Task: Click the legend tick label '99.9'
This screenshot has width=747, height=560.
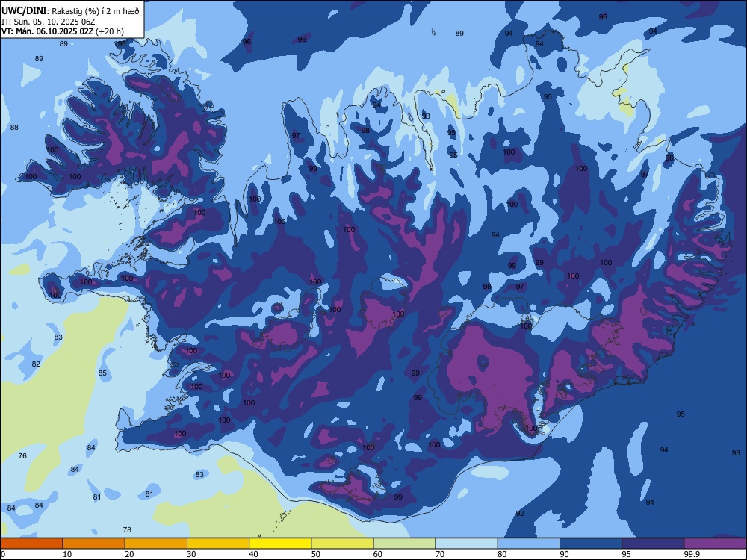Action: coord(692,554)
